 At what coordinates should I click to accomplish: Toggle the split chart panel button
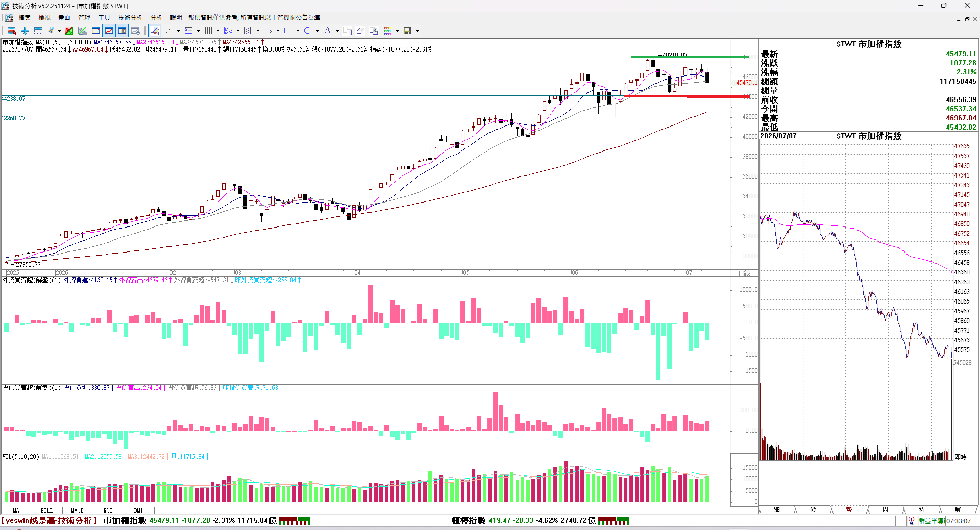point(122,31)
